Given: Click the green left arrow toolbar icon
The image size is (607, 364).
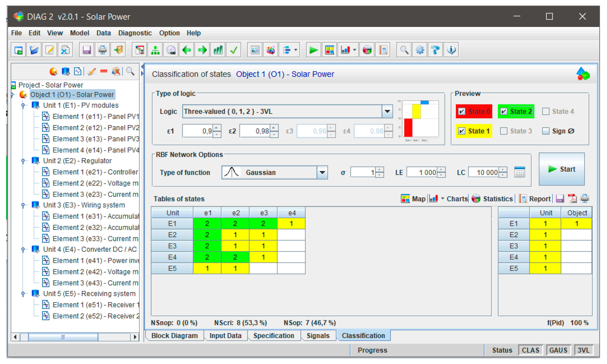Looking at the screenshot, I should pos(187,50).
